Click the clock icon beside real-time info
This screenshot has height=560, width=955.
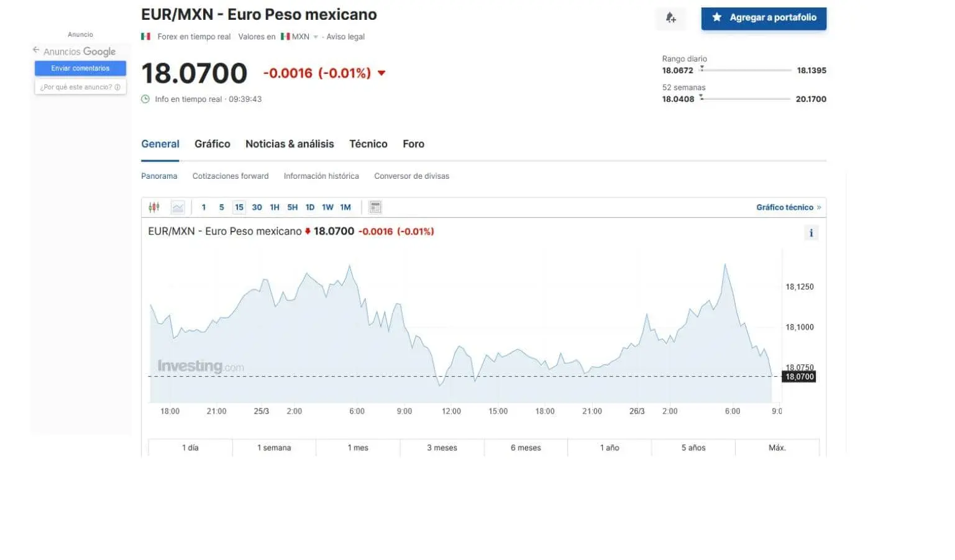pyautogui.click(x=145, y=99)
